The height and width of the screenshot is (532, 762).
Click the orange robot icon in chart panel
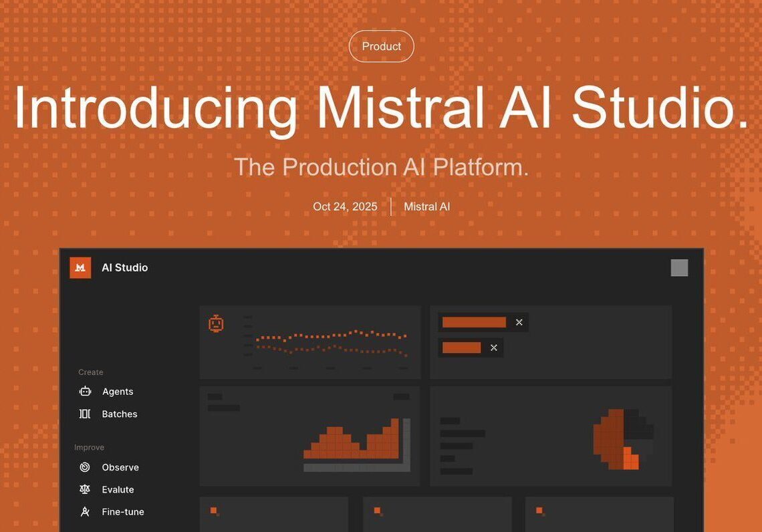pyautogui.click(x=216, y=323)
